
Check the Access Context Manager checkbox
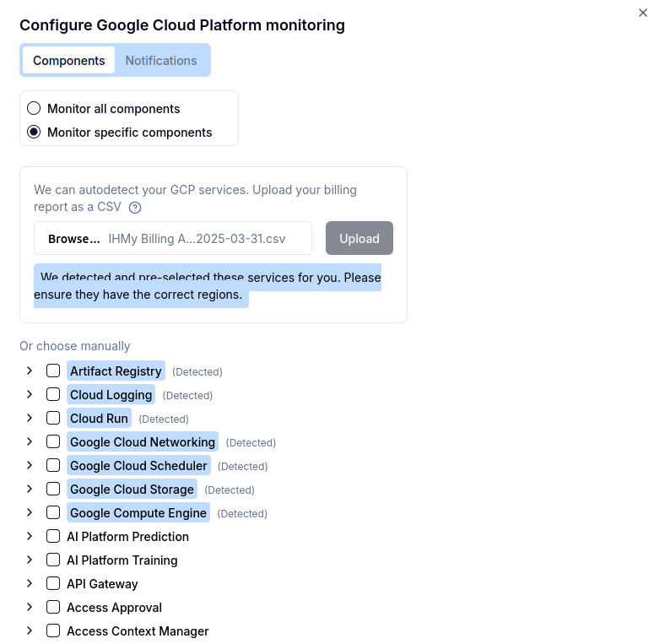pos(53,630)
